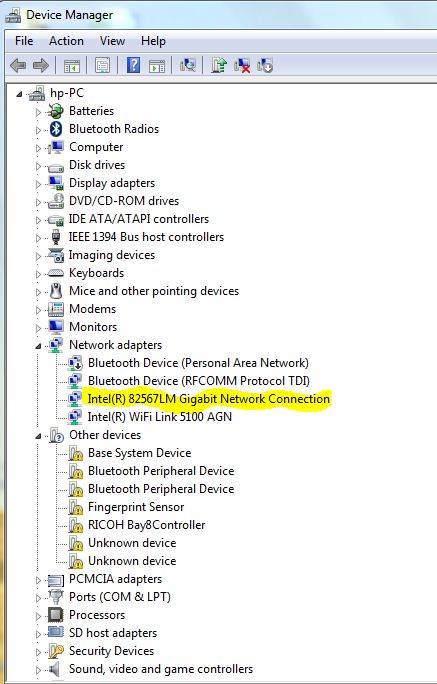Viewport: 437px width, 684px height.
Task: Expand the Sound, video and game controllers
Action: [38, 670]
